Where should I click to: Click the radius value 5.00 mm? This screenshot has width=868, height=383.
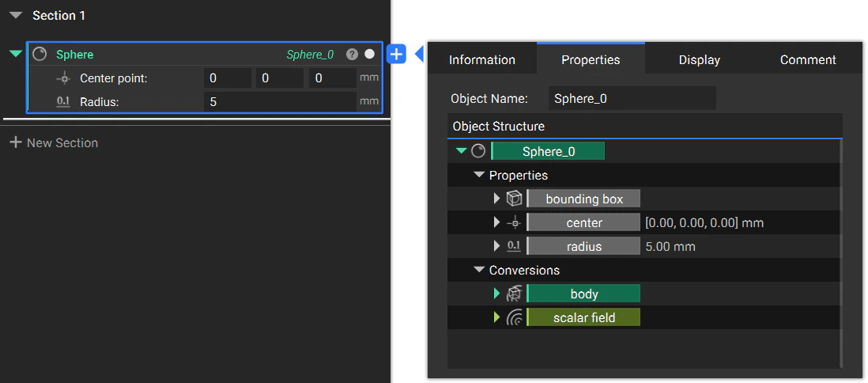click(670, 247)
